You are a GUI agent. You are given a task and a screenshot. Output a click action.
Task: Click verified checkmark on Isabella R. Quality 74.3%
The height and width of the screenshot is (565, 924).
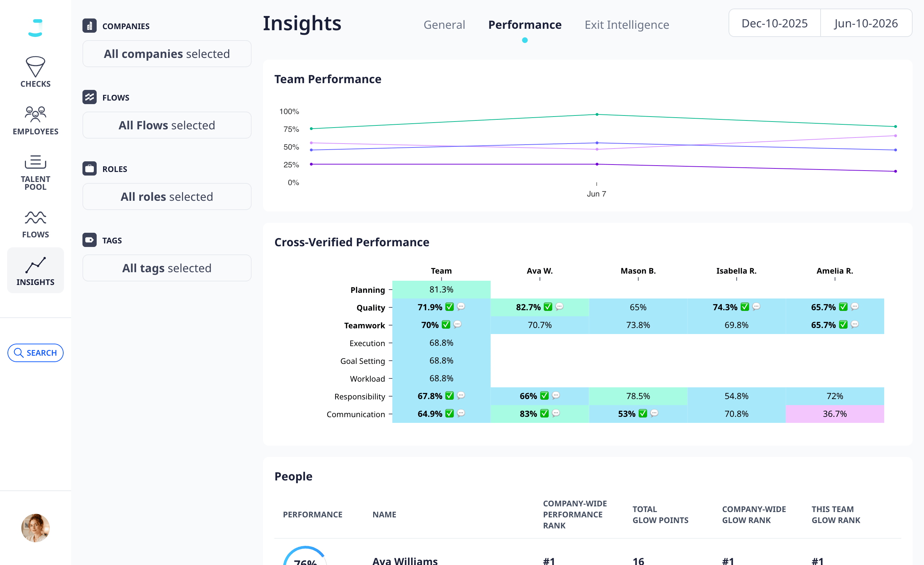click(745, 307)
